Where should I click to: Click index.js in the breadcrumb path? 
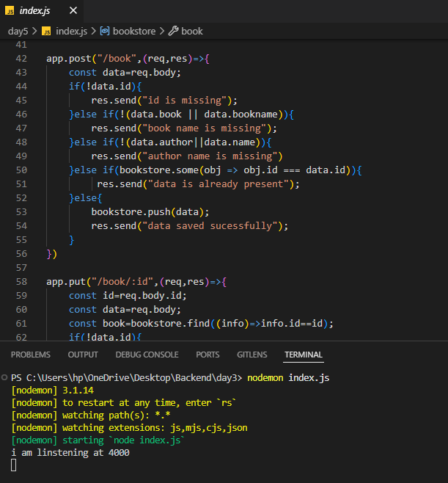click(71, 31)
